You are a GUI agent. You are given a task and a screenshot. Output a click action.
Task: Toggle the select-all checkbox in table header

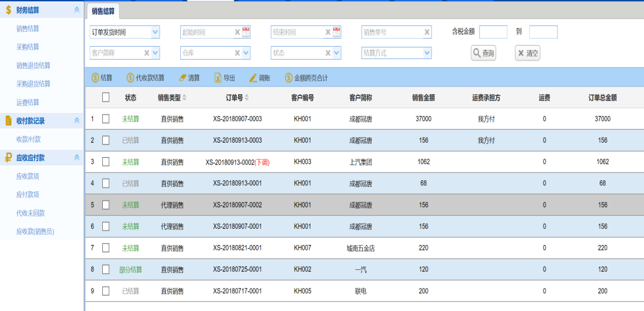(106, 97)
